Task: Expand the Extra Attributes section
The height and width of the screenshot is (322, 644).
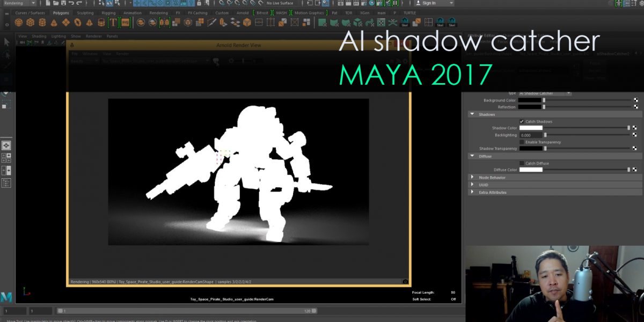Action: pos(472,192)
